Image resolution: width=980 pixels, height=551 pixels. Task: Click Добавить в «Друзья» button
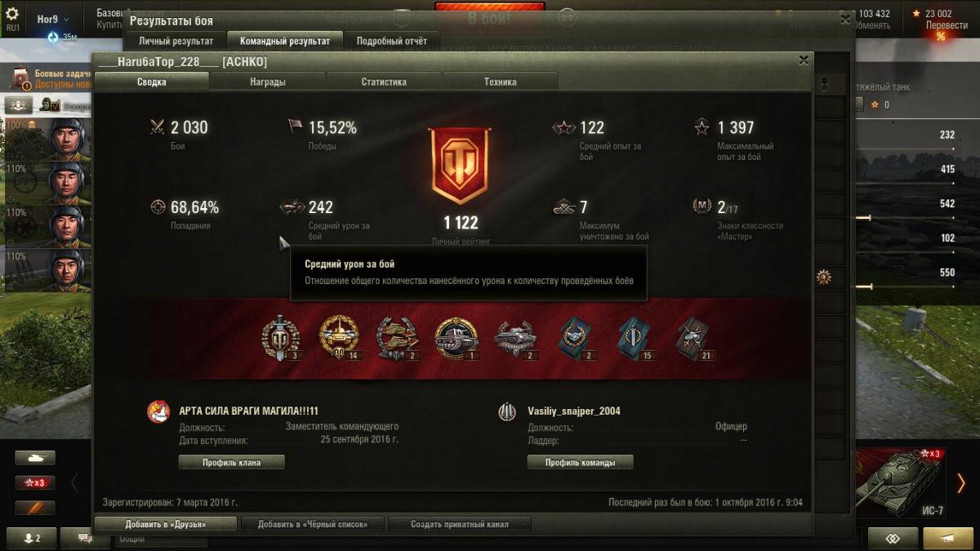[x=166, y=524]
